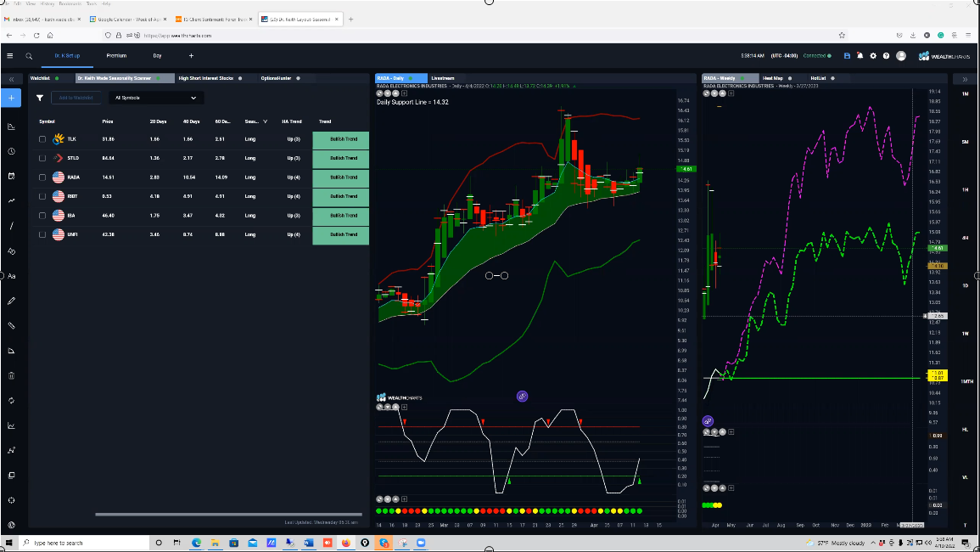Select the clock icon in left sidebar
Screen dimensions: 980x552
click(x=11, y=151)
